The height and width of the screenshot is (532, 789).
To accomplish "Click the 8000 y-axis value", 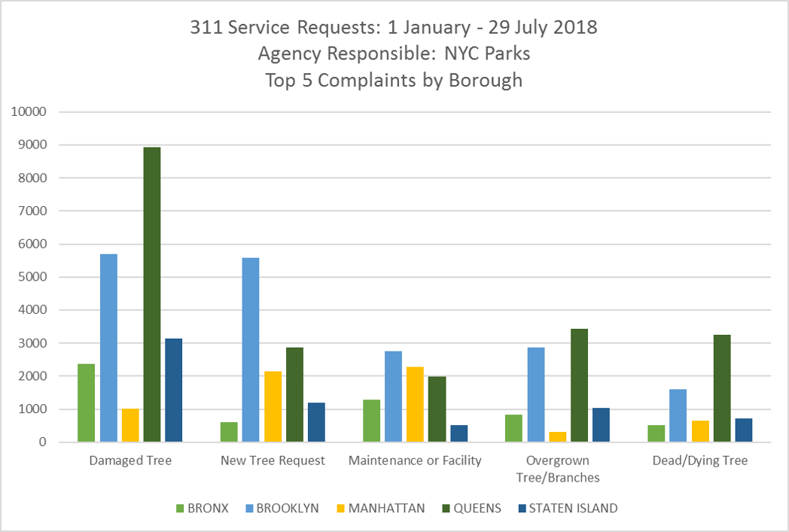I will [x=32, y=178].
